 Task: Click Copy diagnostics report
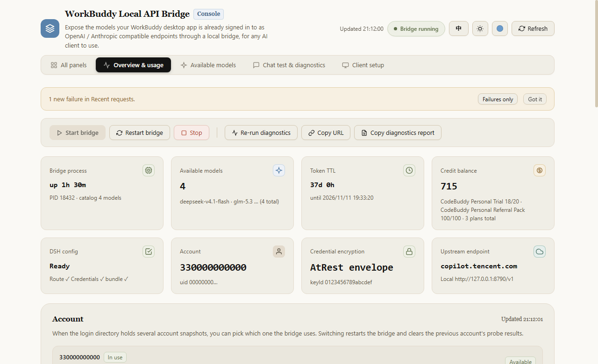tap(398, 133)
